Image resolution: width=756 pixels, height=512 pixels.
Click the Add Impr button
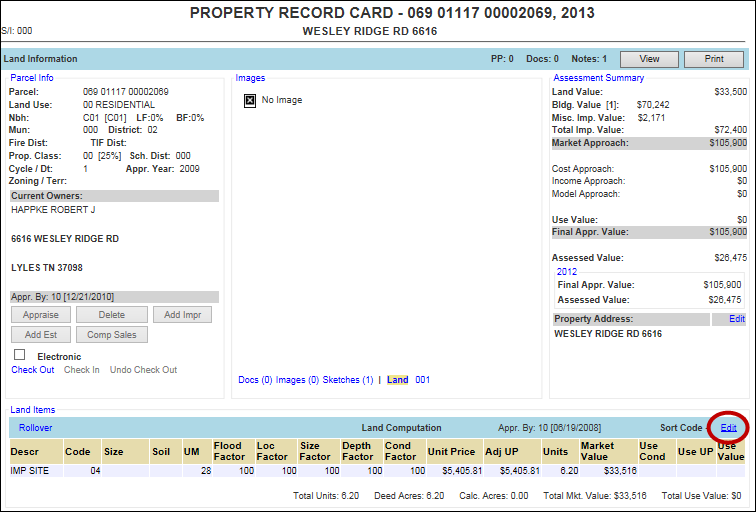coord(182,315)
